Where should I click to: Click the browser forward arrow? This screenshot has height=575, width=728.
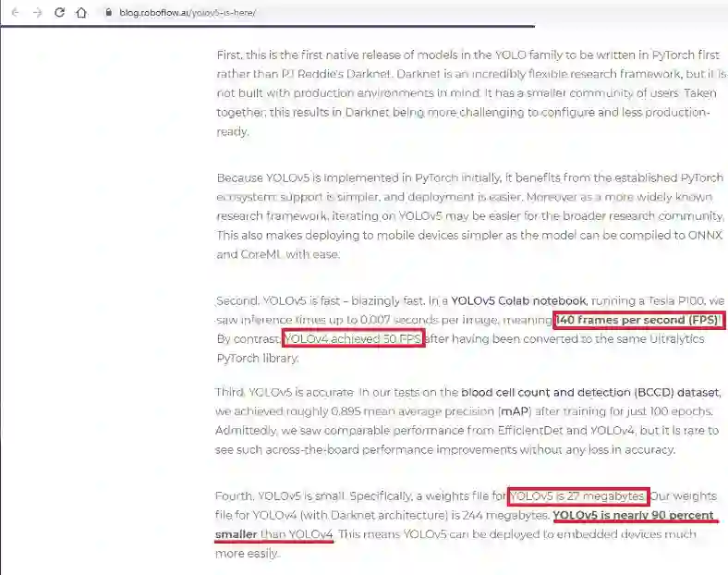tap(38, 13)
